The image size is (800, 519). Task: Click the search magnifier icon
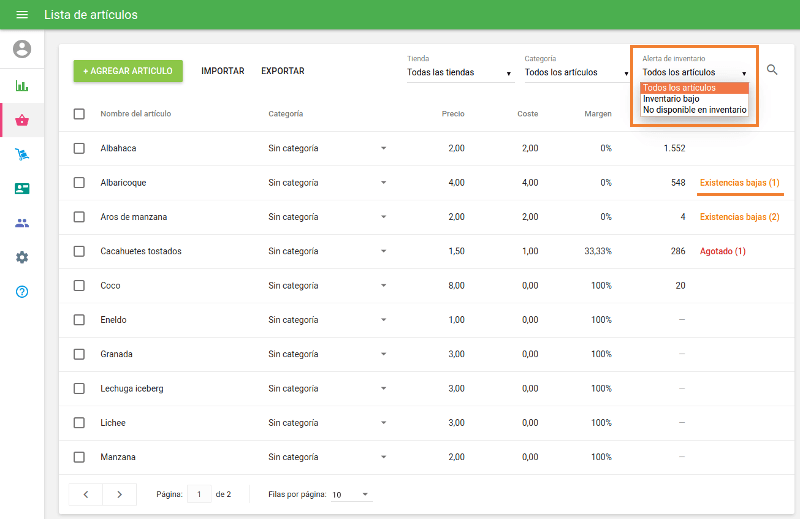coord(772,70)
